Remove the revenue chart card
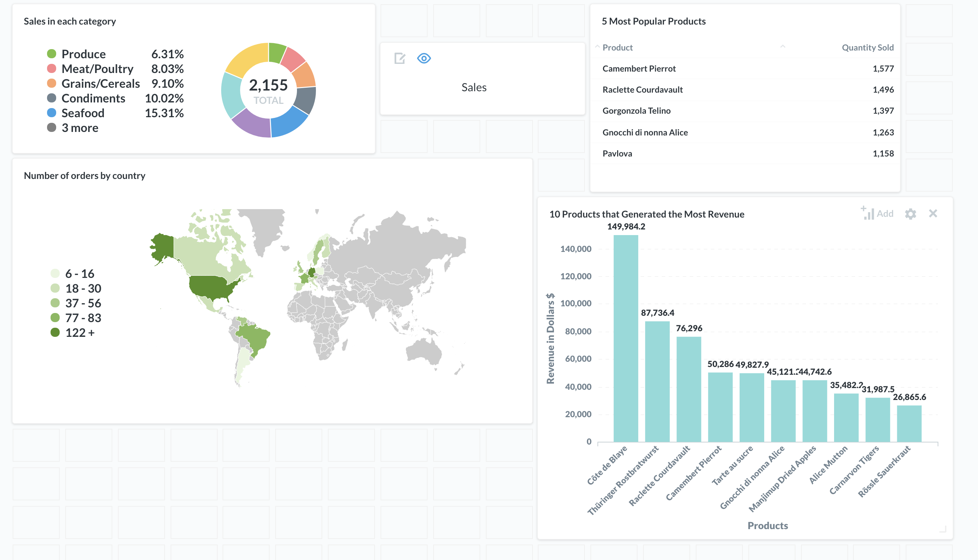Screen dimensions: 978x560 [x=933, y=213]
